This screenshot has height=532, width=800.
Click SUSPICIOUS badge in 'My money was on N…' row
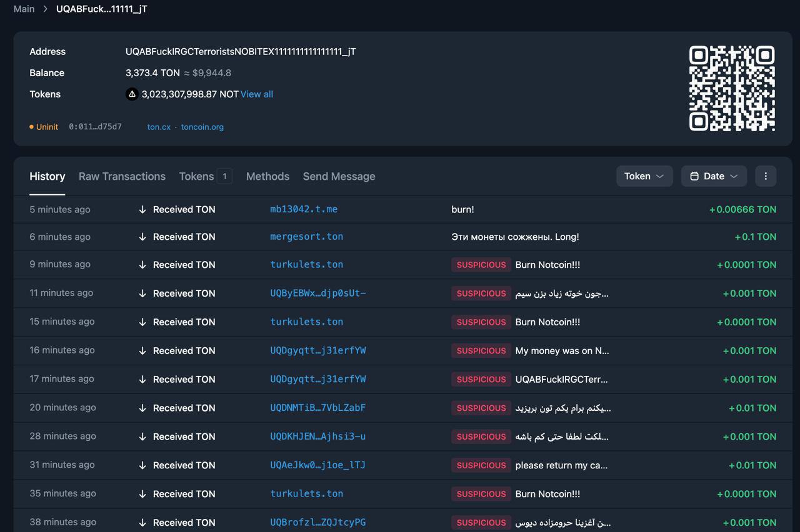(x=481, y=351)
